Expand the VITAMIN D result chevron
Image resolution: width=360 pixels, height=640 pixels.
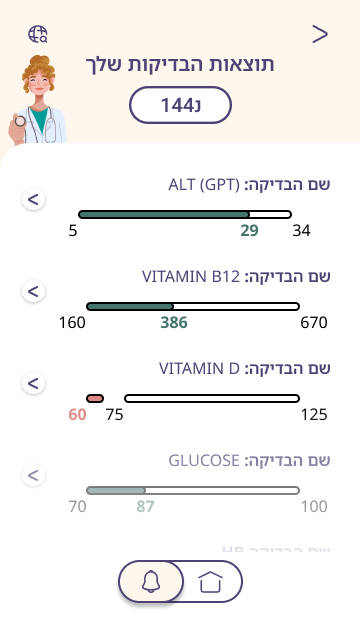33,383
